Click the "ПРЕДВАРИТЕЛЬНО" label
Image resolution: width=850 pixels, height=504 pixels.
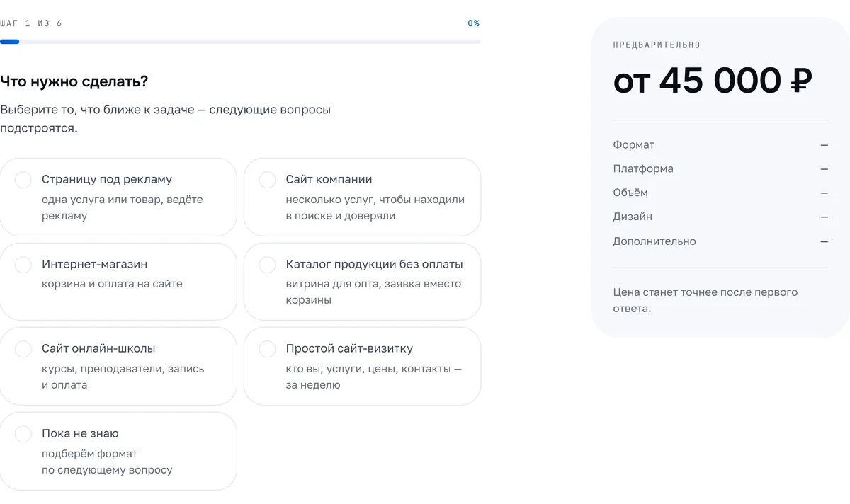coord(657,45)
